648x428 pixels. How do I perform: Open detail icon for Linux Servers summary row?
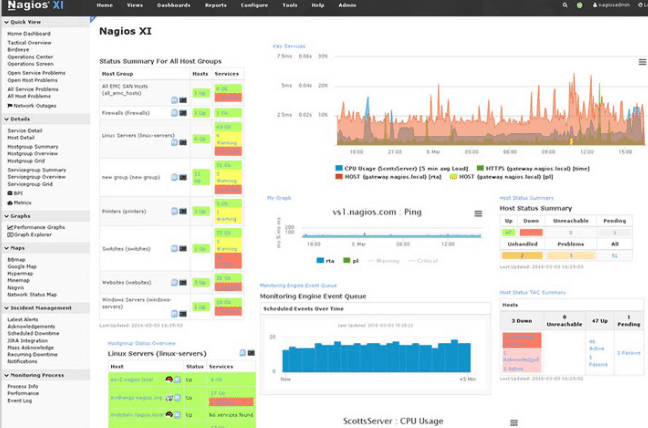[174, 143]
